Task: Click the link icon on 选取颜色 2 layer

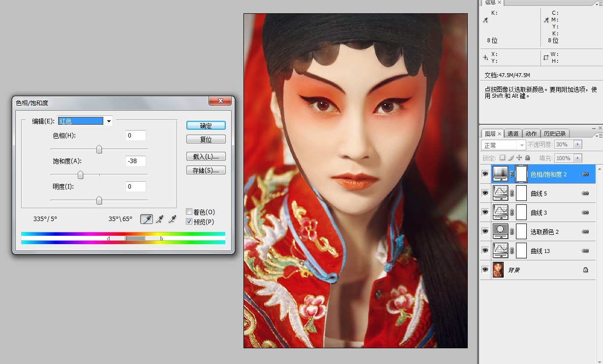Action: pos(585,232)
